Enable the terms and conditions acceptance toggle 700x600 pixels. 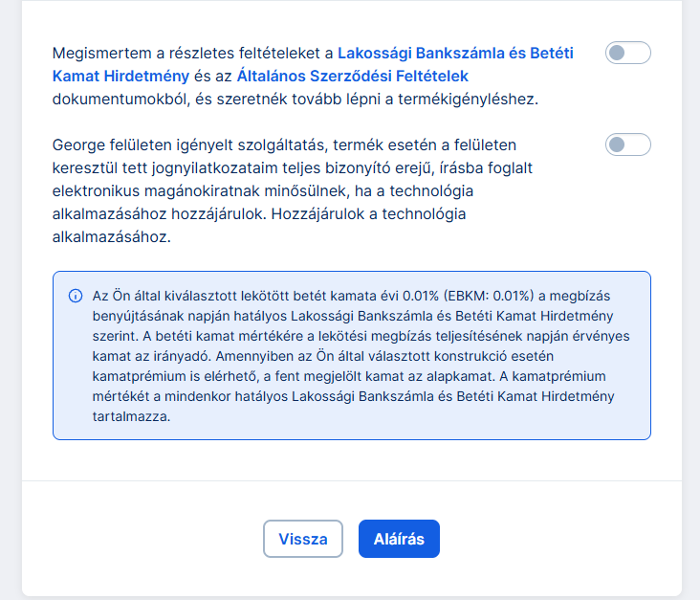[x=627, y=53]
